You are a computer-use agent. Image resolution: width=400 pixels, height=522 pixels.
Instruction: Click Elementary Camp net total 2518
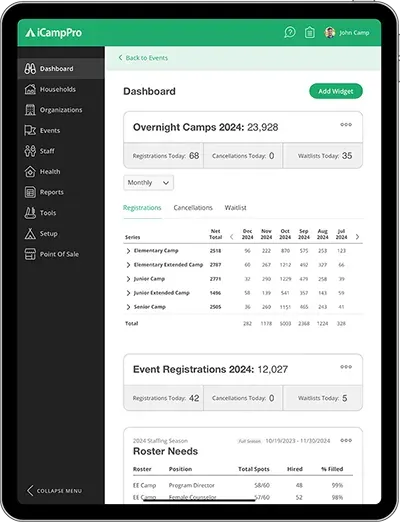pos(215,251)
